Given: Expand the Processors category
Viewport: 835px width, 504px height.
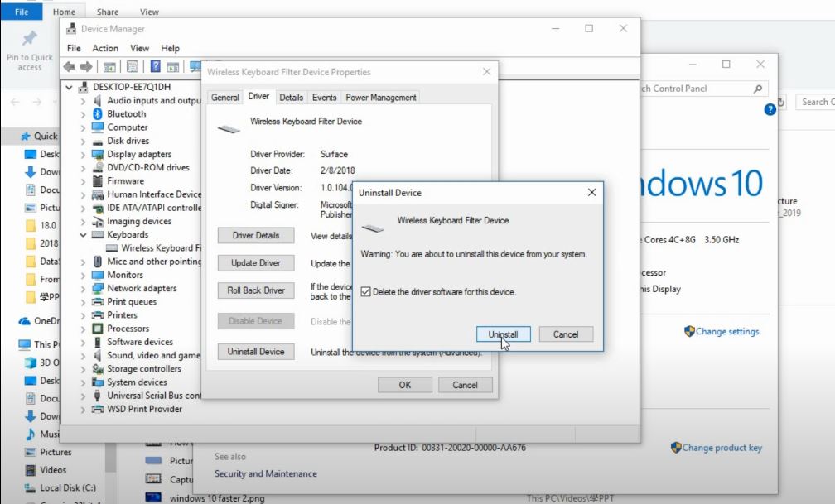Looking at the screenshot, I should pyautogui.click(x=83, y=329).
